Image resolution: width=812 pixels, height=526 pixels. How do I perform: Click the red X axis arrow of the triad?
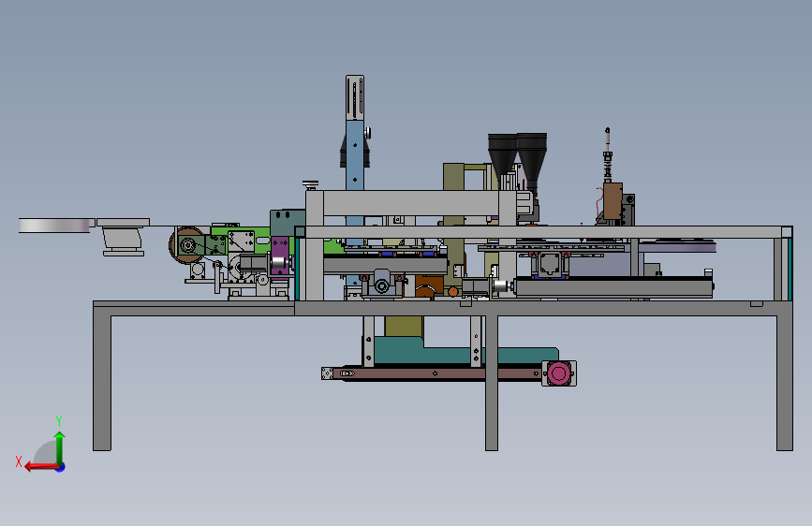(x=40, y=467)
